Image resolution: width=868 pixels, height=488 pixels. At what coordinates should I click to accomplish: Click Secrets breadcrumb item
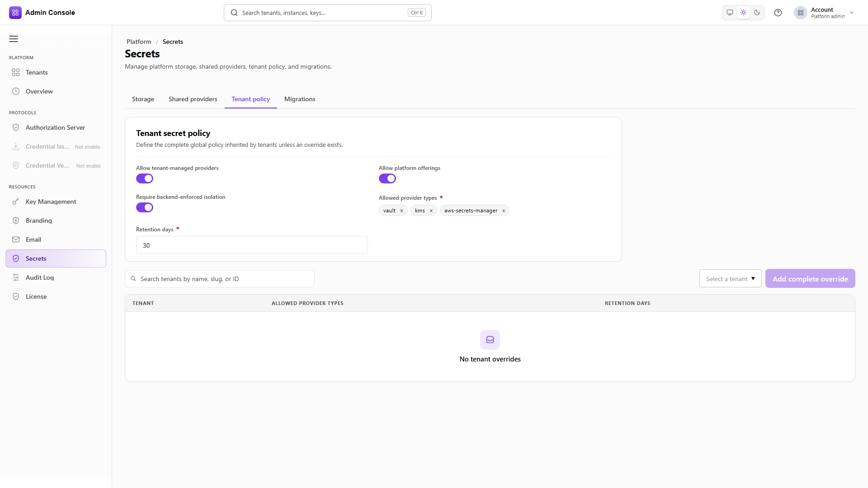pos(173,42)
